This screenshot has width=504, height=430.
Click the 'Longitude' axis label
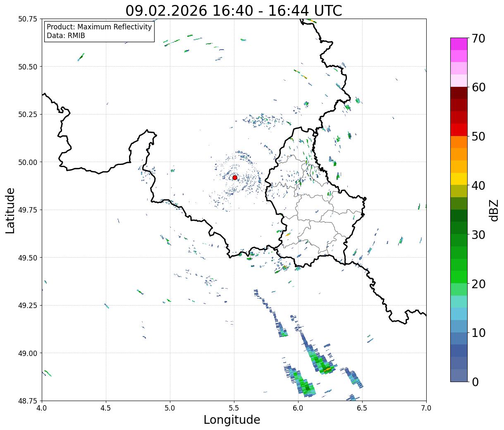point(232,420)
